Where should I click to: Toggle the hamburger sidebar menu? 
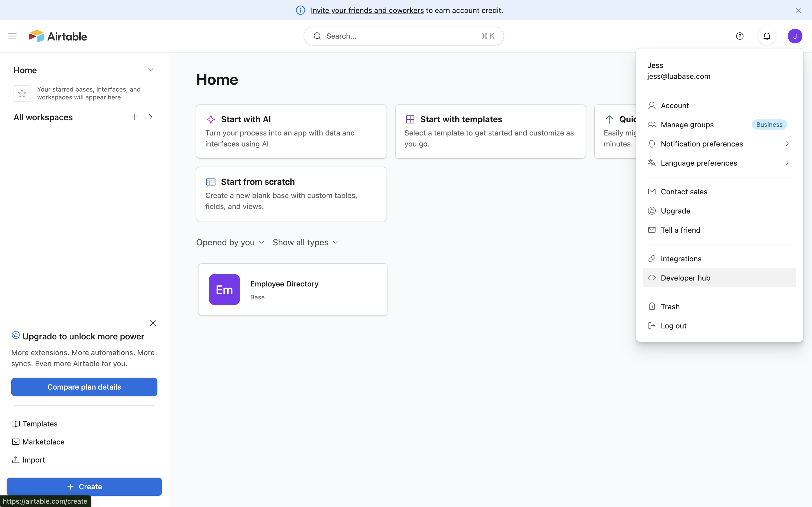tap(12, 36)
